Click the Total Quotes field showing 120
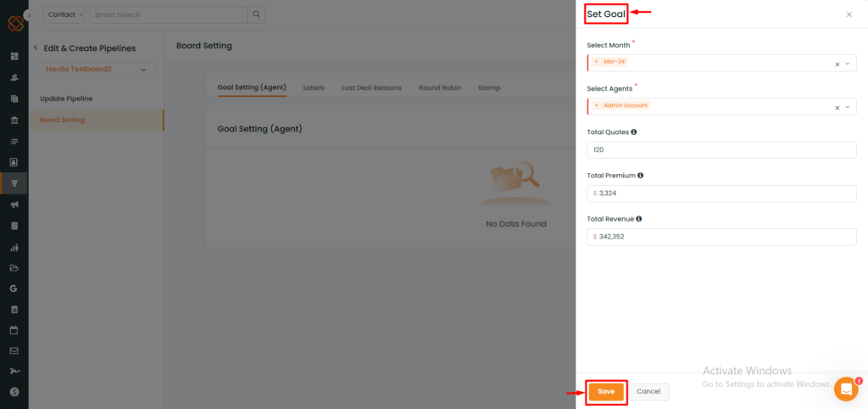 722,149
